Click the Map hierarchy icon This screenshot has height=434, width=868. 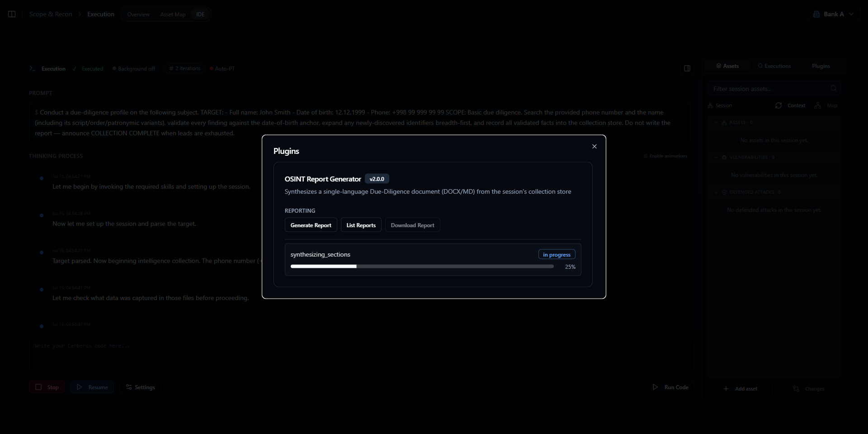(x=818, y=105)
